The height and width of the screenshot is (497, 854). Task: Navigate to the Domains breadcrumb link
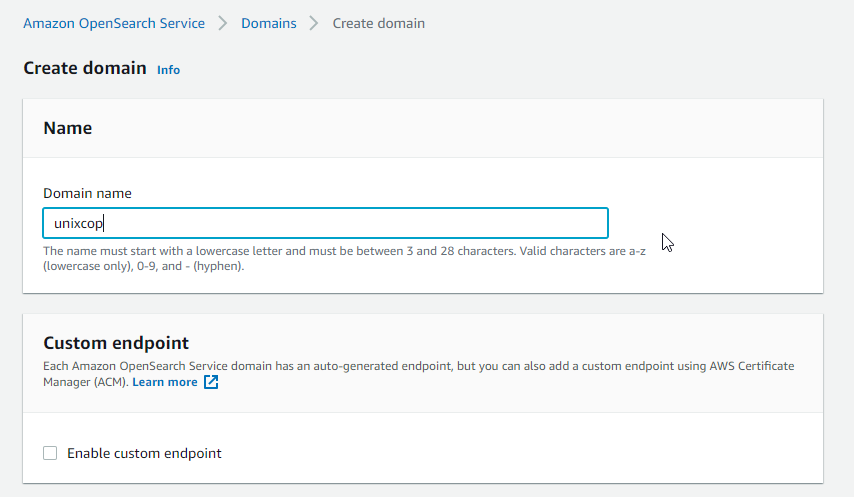(x=269, y=23)
